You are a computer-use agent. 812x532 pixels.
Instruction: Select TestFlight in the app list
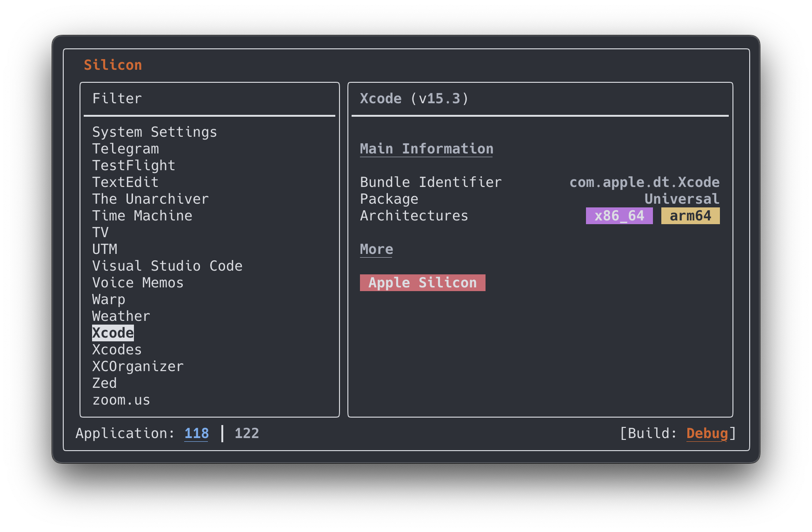click(134, 166)
